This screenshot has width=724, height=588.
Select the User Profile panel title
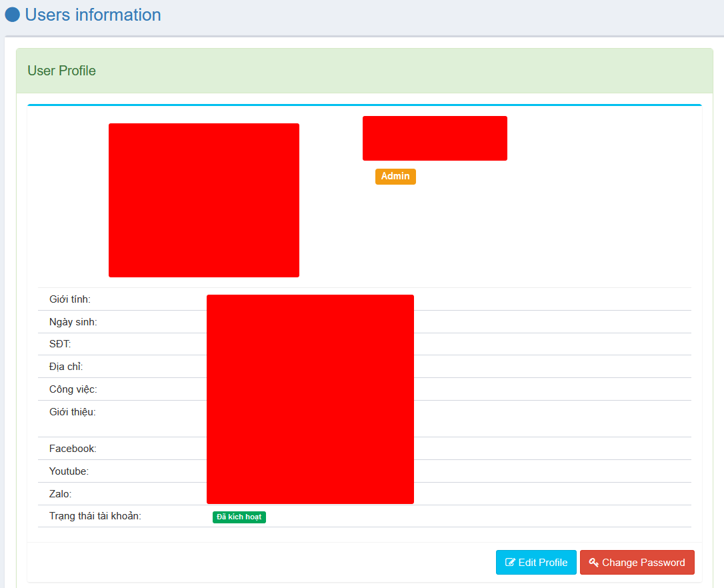coord(61,70)
